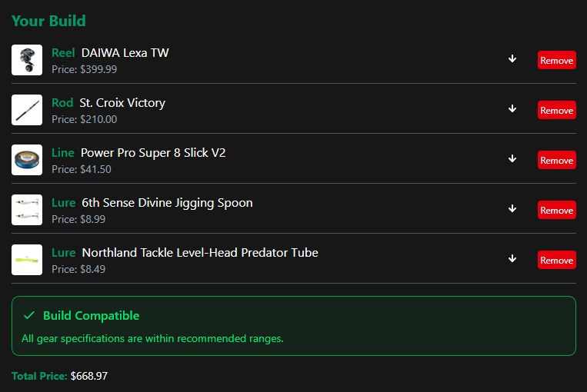Open the Power Pro line spool image
This screenshot has width=587, height=392.
click(x=27, y=160)
